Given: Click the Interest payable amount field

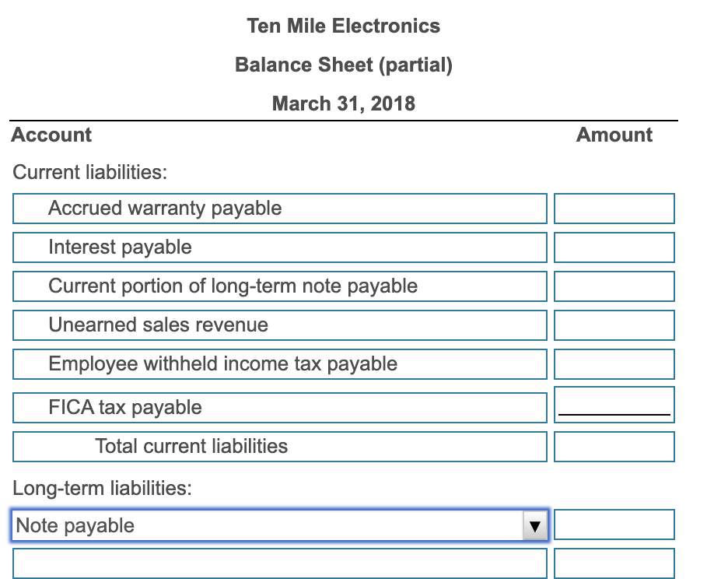Looking at the screenshot, I should pos(614,247).
